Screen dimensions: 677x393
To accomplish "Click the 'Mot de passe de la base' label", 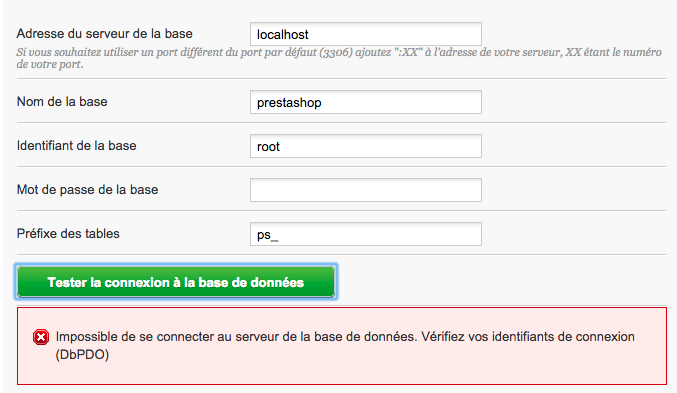I will click(87, 190).
